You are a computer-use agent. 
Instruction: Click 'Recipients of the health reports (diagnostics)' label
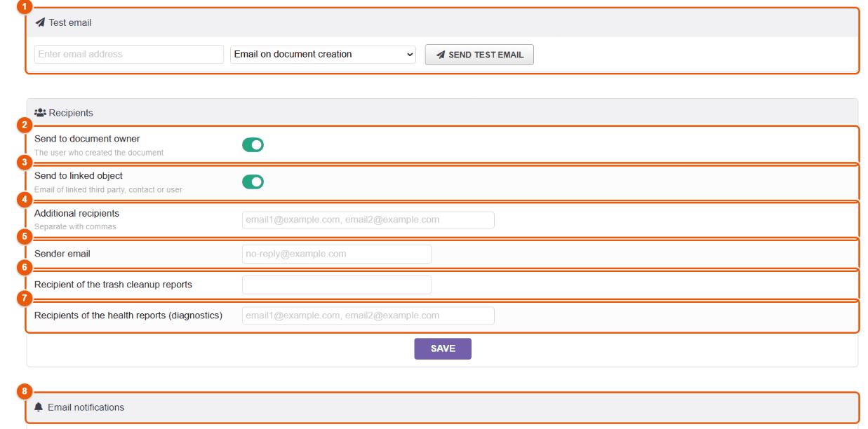(128, 315)
